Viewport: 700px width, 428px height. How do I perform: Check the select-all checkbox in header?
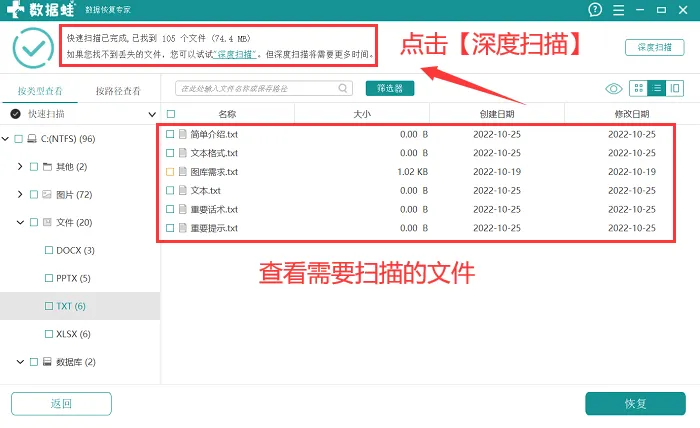(171, 114)
